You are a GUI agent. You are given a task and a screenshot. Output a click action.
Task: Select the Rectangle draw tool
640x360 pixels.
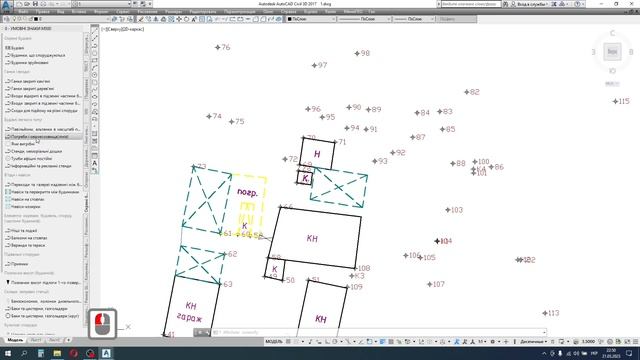(95, 60)
